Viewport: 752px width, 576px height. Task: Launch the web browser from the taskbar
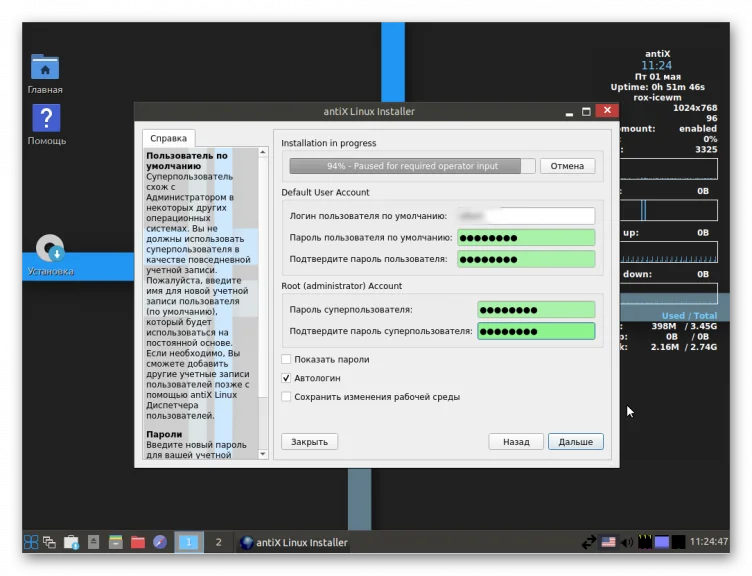point(160,542)
